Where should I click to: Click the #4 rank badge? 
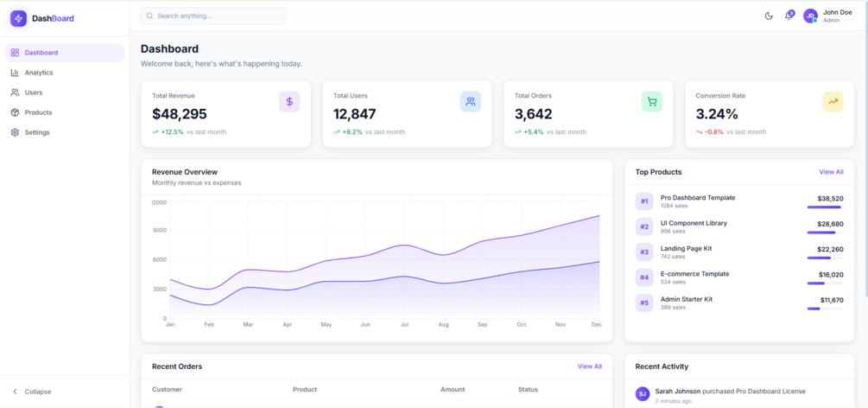coord(644,277)
